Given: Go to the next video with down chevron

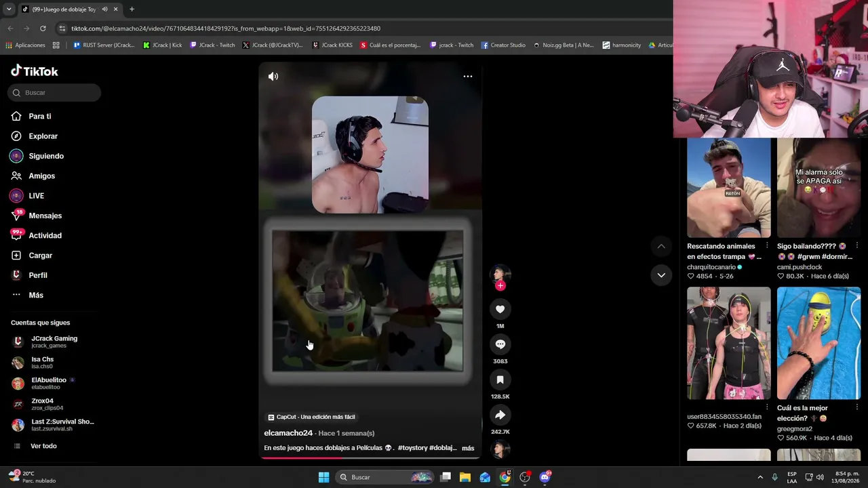Looking at the screenshot, I should click(x=661, y=275).
